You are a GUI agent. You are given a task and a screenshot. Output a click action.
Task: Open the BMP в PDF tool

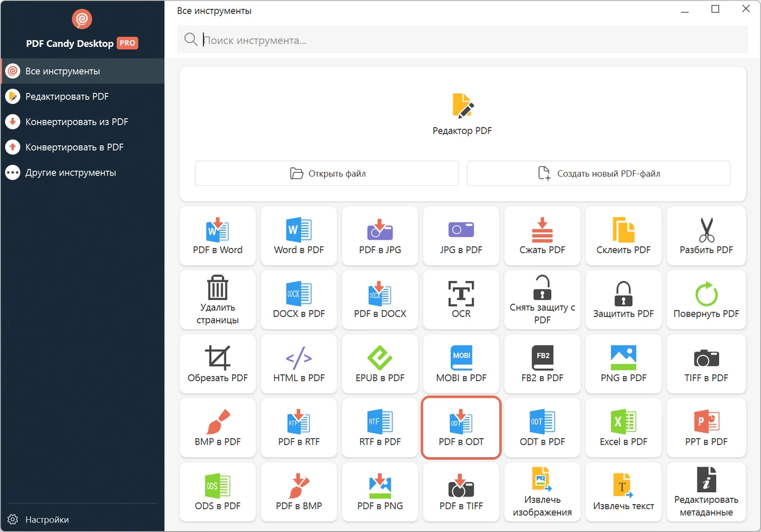click(x=218, y=427)
